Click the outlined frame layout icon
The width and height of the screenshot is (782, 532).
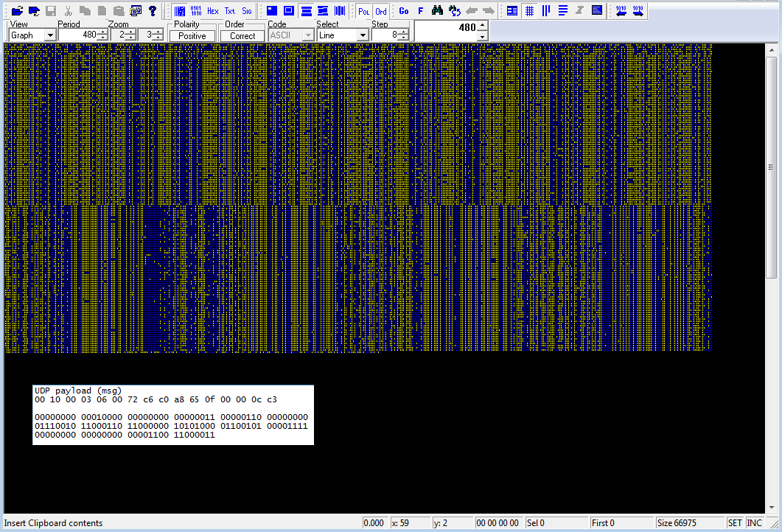click(x=289, y=10)
